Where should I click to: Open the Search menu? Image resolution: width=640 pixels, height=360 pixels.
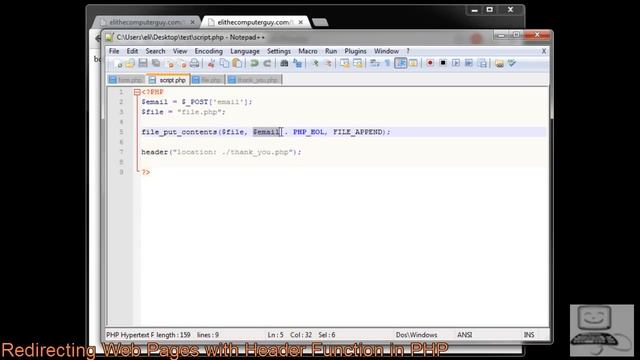click(x=156, y=51)
